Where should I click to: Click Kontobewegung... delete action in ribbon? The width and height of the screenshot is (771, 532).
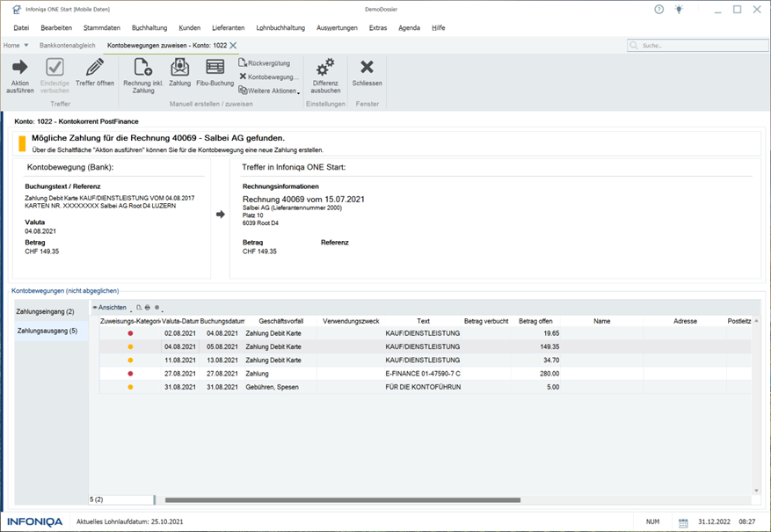268,77
